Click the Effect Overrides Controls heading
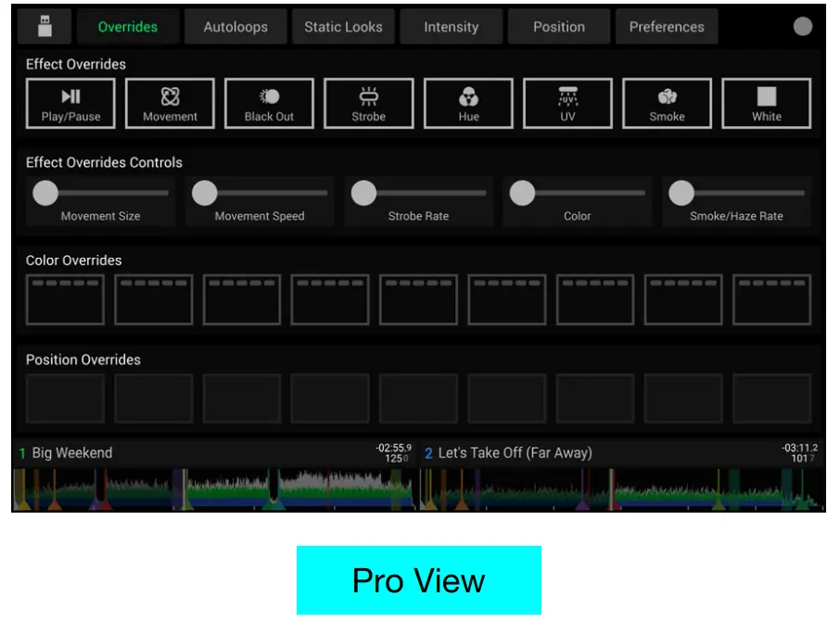Viewport: 840px width, 622px height. pyautogui.click(x=104, y=162)
